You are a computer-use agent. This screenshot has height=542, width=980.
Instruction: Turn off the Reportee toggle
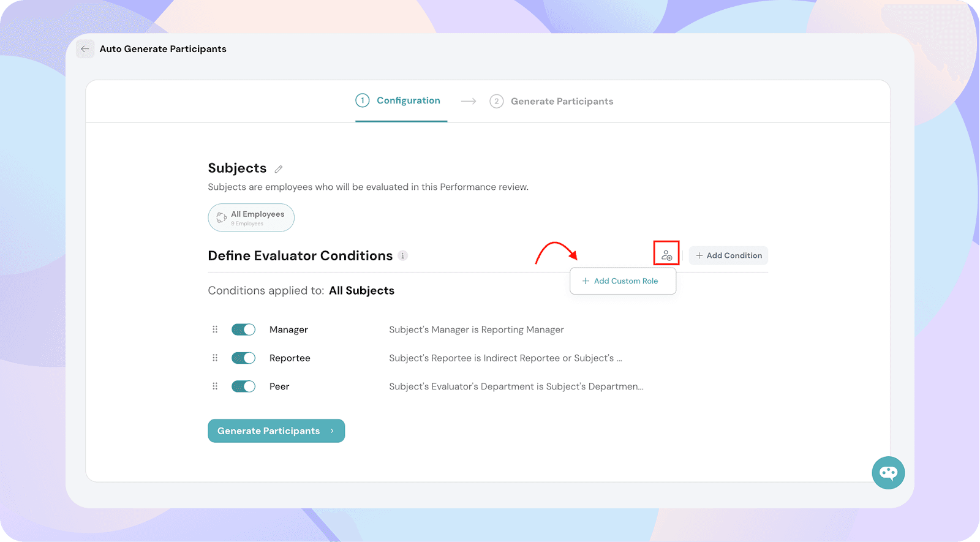click(243, 358)
